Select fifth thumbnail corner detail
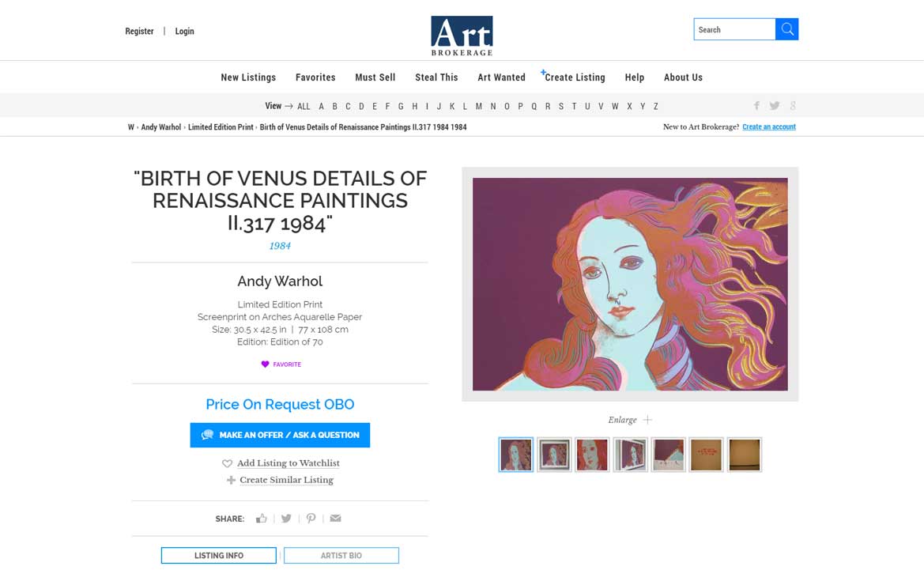The height and width of the screenshot is (570, 924). click(x=668, y=455)
